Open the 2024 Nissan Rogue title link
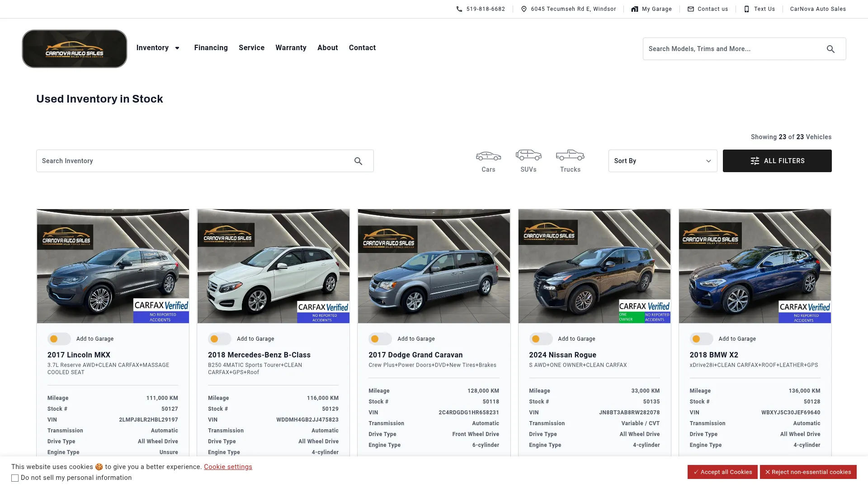The image size is (868, 488). pyautogui.click(x=562, y=355)
